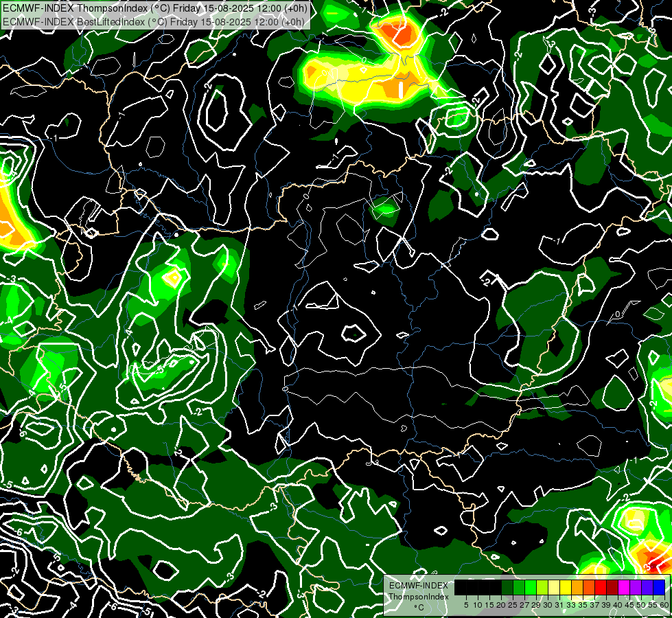Pick the orange-red 35–37 legend swatch
672x618 pixels.
click(x=589, y=588)
